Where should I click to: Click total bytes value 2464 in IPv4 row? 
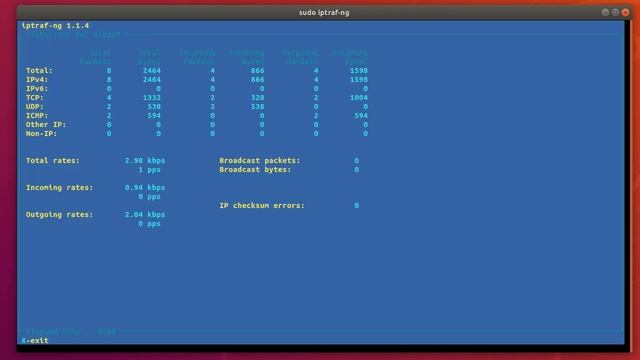click(x=152, y=80)
